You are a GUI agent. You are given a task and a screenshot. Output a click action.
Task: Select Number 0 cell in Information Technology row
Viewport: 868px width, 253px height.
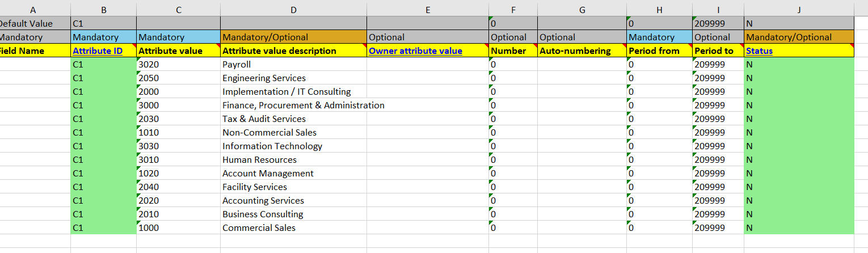click(513, 146)
